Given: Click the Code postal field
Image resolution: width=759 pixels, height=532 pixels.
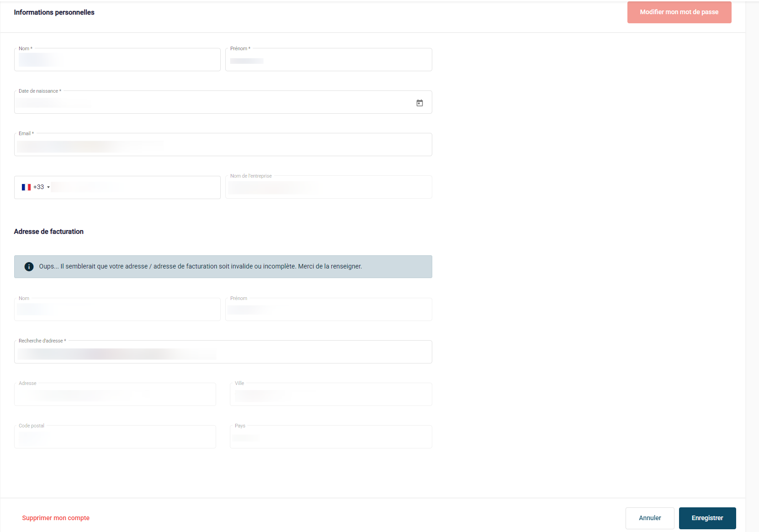Looking at the screenshot, I should pos(115,437).
